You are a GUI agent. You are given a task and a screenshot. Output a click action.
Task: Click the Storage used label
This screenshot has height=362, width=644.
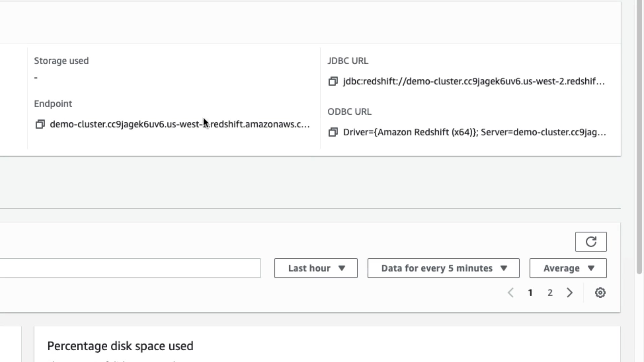click(x=61, y=61)
